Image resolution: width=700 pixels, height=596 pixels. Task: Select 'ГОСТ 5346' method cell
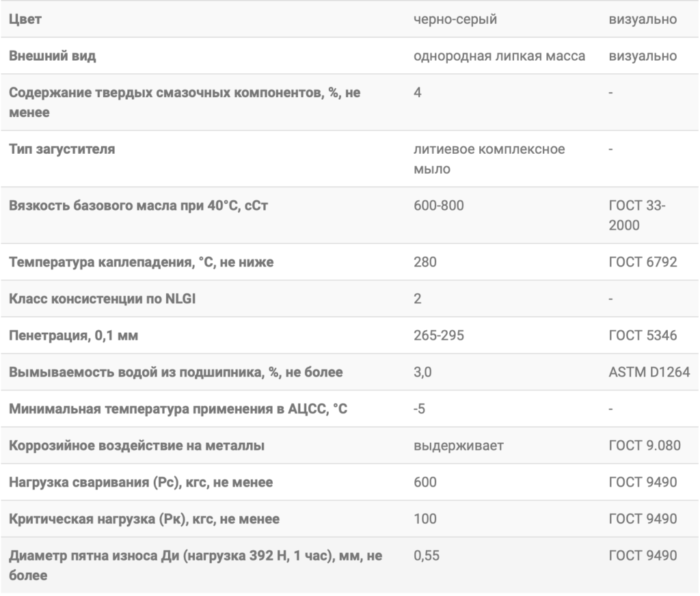click(x=643, y=336)
